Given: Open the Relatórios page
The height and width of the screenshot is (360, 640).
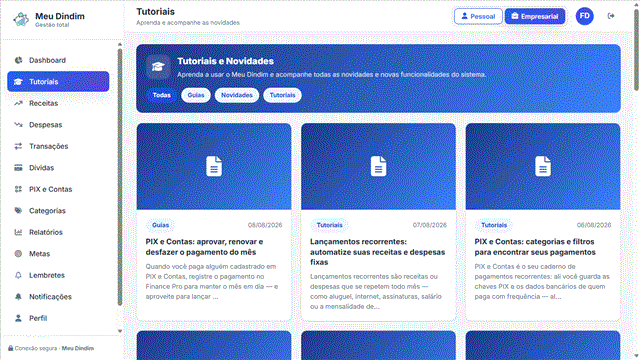Looking at the screenshot, I should pos(58,232).
